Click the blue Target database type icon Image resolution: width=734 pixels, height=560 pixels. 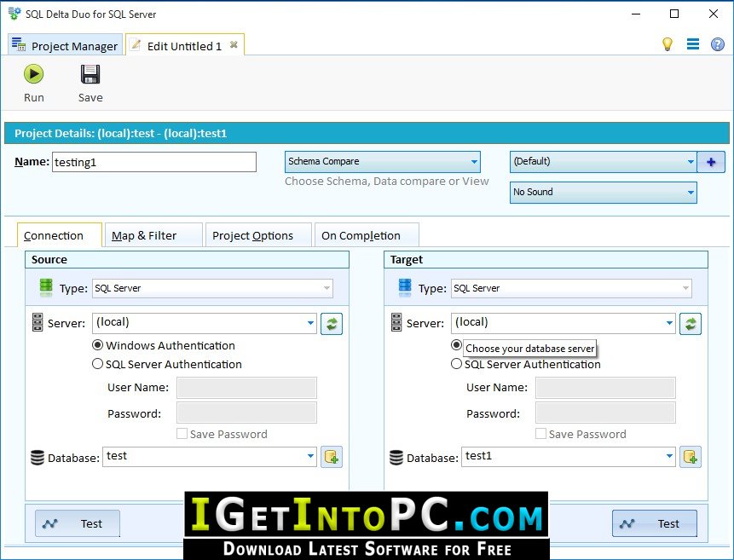pyautogui.click(x=405, y=287)
